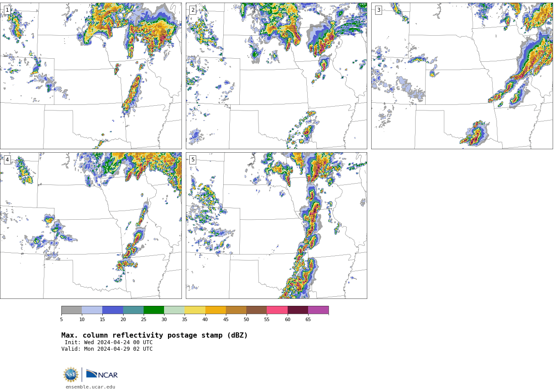
Task: Click the yellow 35-40 dBZ swatch
Action: pyautogui.click(x=195, y=310)
